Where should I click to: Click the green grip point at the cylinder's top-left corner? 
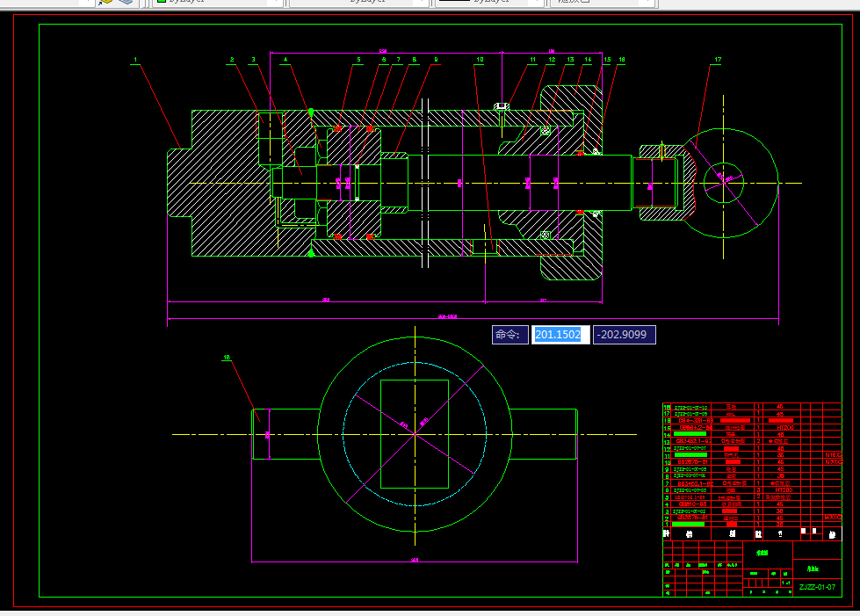[x=311, y=112]
